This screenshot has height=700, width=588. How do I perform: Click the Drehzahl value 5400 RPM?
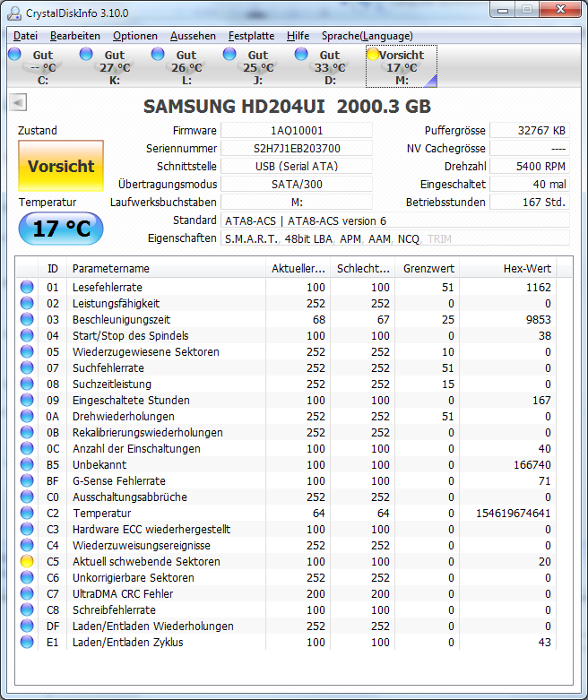pyautogui.click(x=530, y=166)
